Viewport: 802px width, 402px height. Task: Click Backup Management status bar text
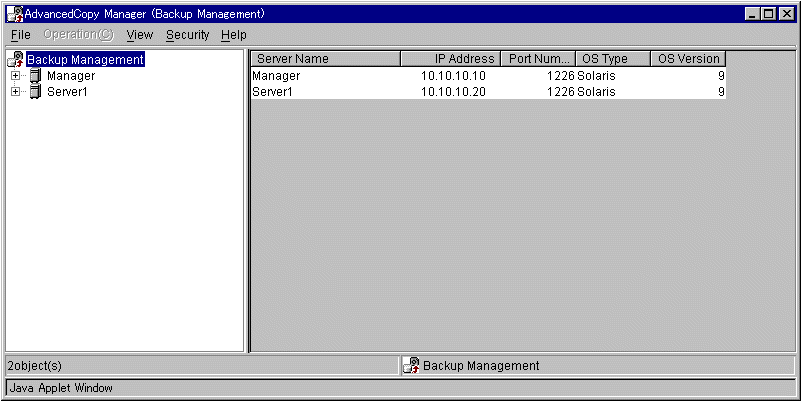point(481,366)
